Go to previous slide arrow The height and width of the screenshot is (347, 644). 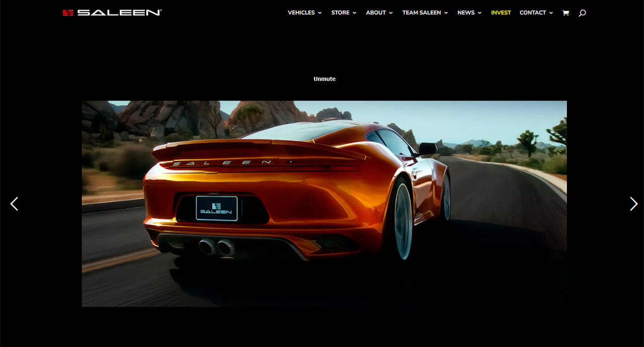click(x=14, y=204)
